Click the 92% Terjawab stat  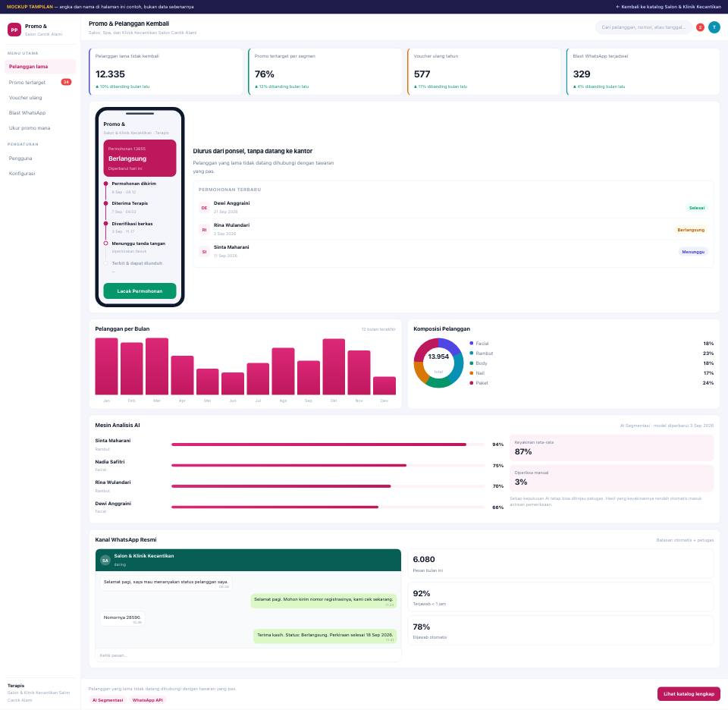pos(560,597)
